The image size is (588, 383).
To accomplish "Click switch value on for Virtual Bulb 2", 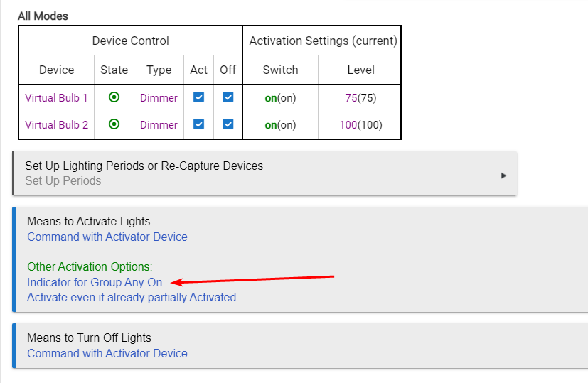I will point(271,125).
